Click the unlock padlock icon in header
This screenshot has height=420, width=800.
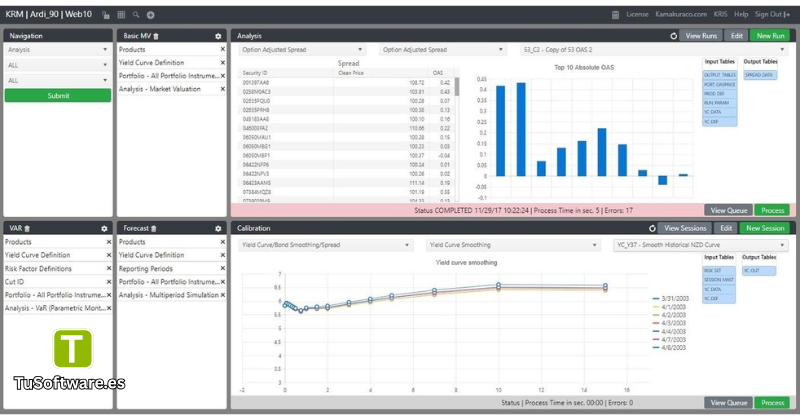click(x=106, y=15)
